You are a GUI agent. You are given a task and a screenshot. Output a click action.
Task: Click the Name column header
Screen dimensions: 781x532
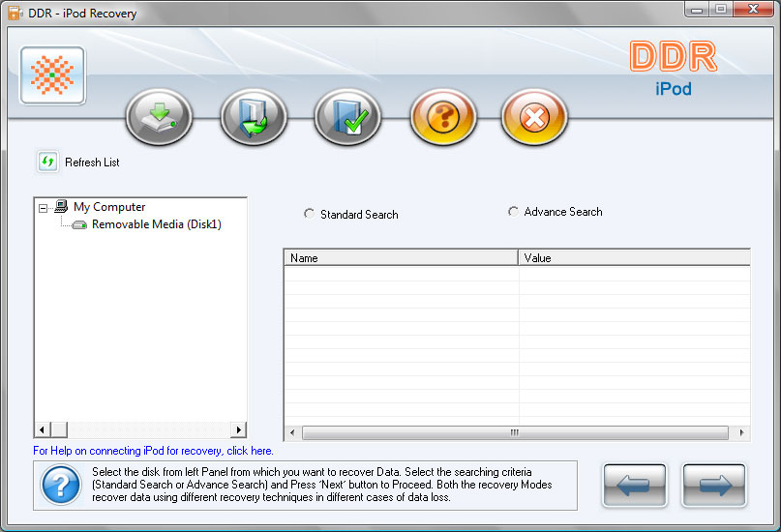pyautogui.click(x=401, y=258)
